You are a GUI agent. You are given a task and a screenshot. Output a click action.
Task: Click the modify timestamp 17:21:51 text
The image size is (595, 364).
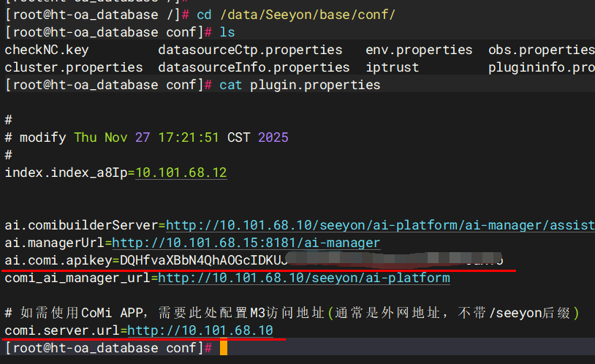[189, 137]
